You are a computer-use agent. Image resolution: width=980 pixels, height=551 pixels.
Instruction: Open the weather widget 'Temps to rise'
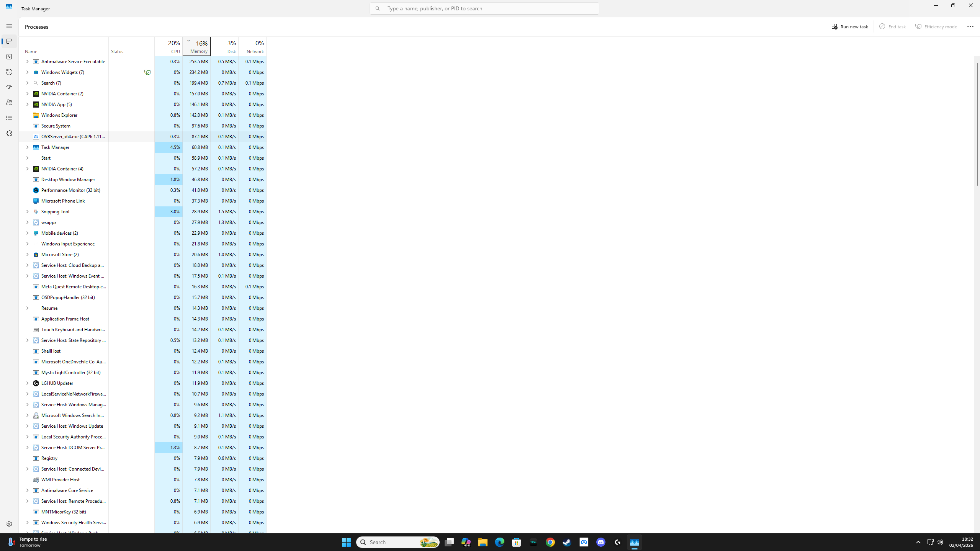click(x=27, y=542)
